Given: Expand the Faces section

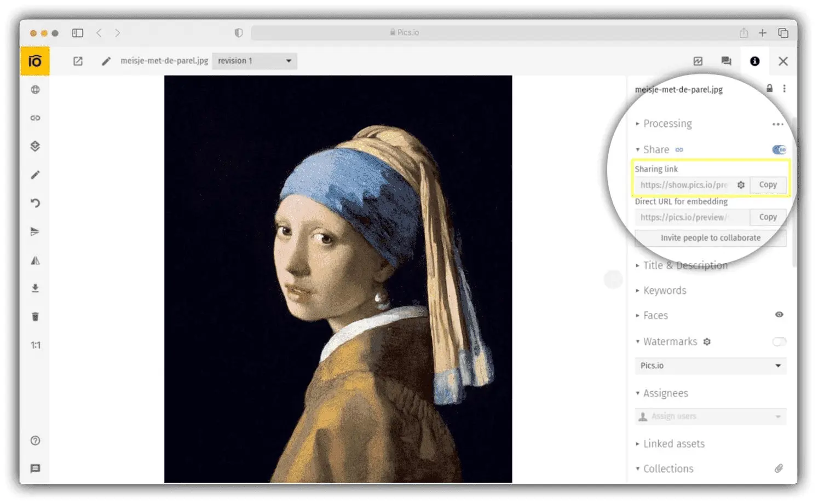Looking at the screenshot, I should [x=652, y=316].
